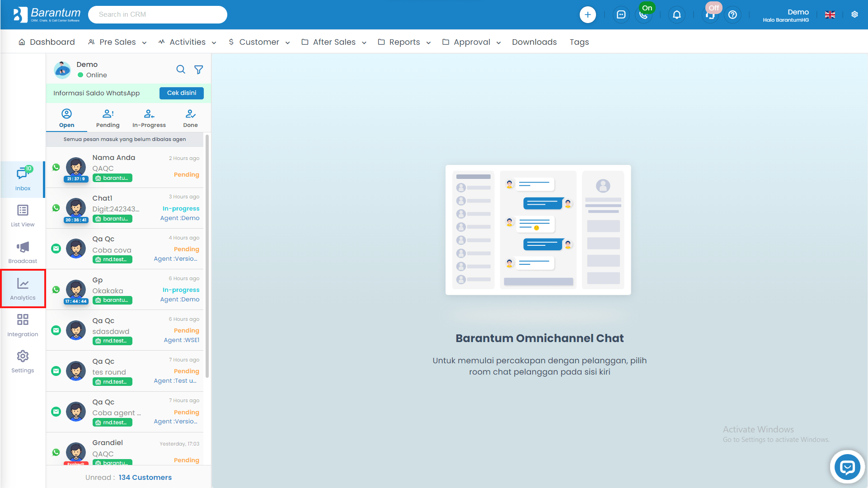The height and width of the screenshot is (488, 868).
Task: Open Tags page
Action: point(579,42)
